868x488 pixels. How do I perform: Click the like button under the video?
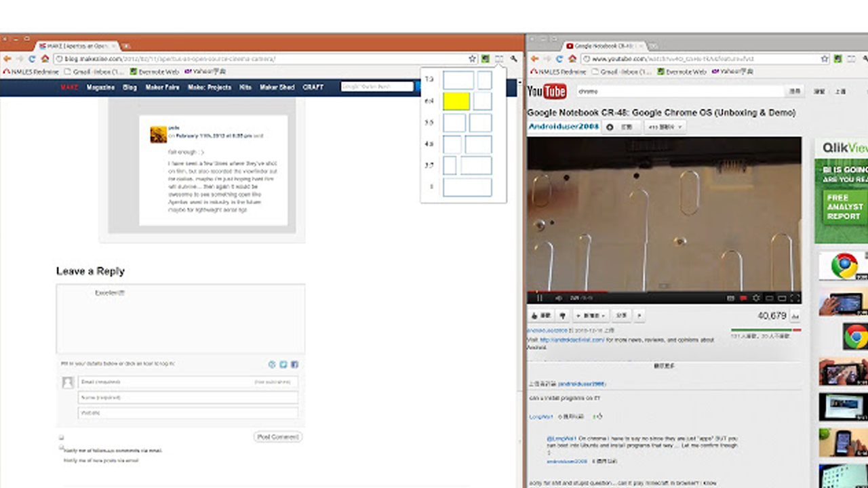point(540,316)
